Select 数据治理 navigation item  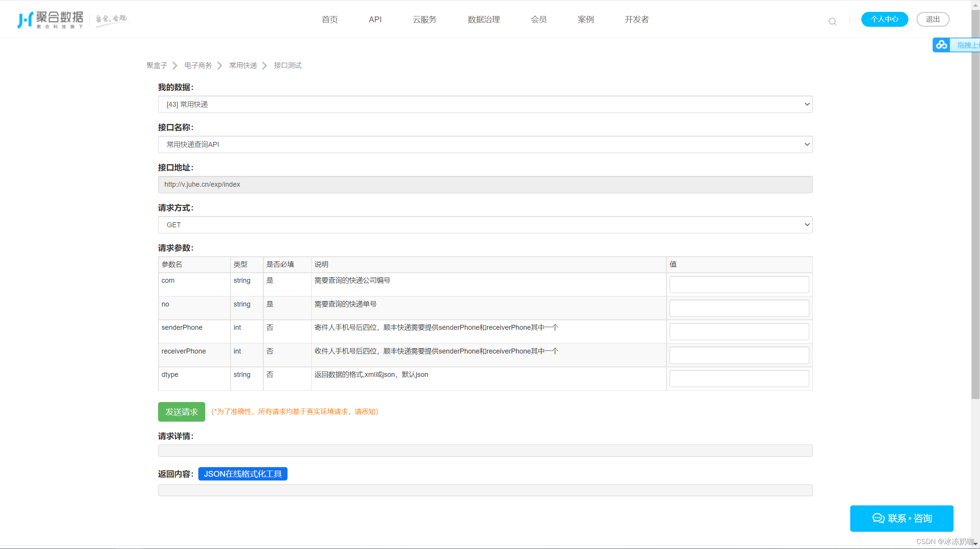tap(483, 20)
